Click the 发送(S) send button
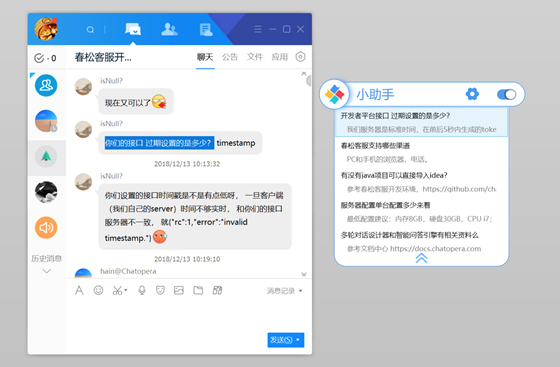This screenshot has width=560, height=367. [x=286, y=340]
